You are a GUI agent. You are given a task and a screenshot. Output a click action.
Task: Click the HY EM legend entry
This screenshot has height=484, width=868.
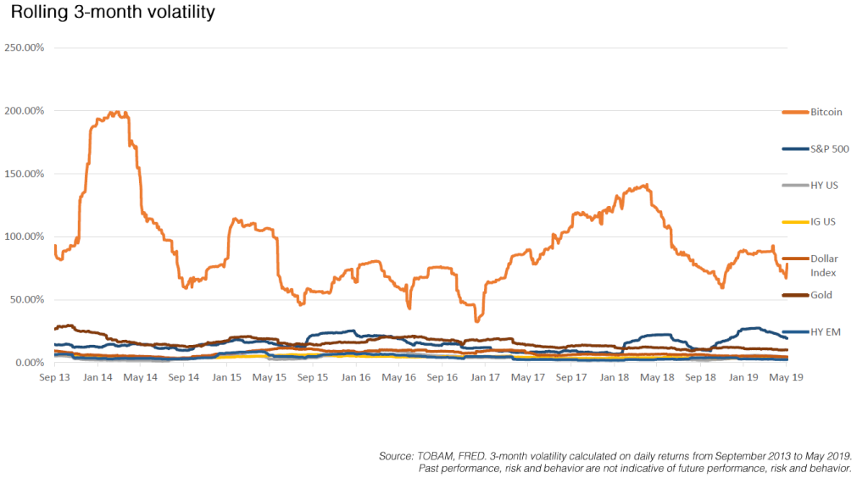[811, 332]
